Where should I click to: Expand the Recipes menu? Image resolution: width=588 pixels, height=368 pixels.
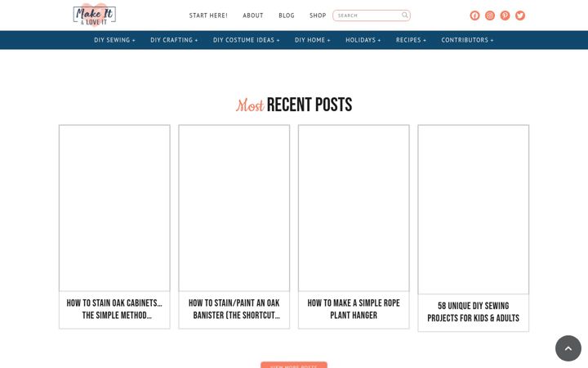click(x=411, y=40)
